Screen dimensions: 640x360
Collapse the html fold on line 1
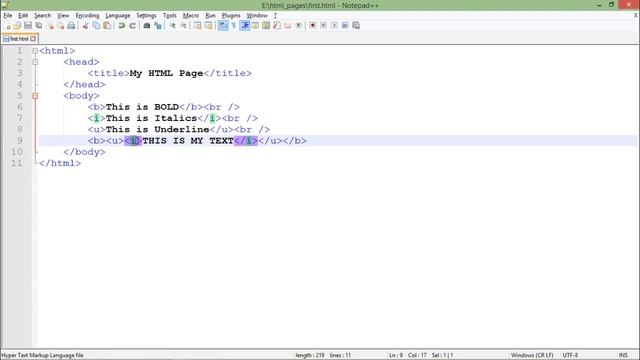(35, 51)
